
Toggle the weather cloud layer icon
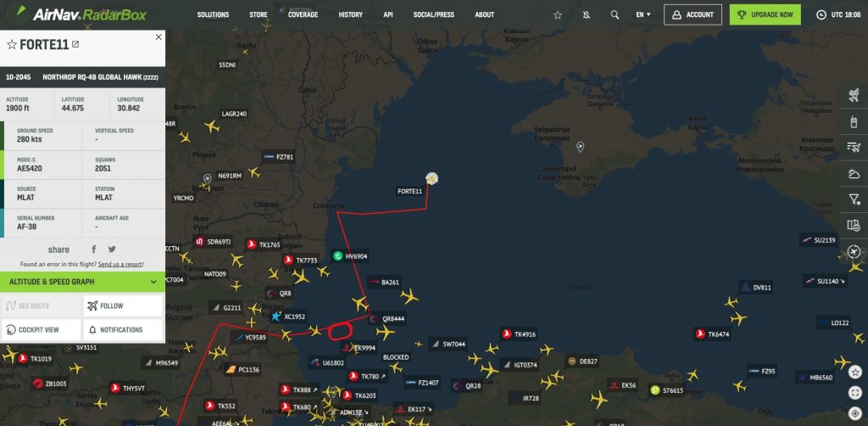[x=854, y=173]
